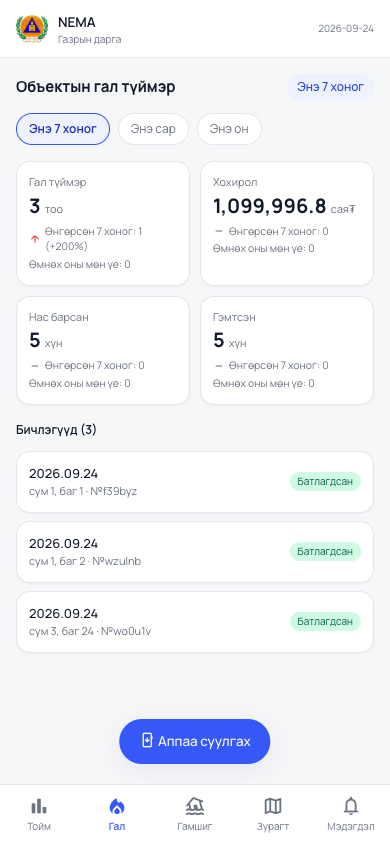Viewport: 390px width, 844px height.
Task: Open the Зурагт map icon
Action: coord(273,806)
